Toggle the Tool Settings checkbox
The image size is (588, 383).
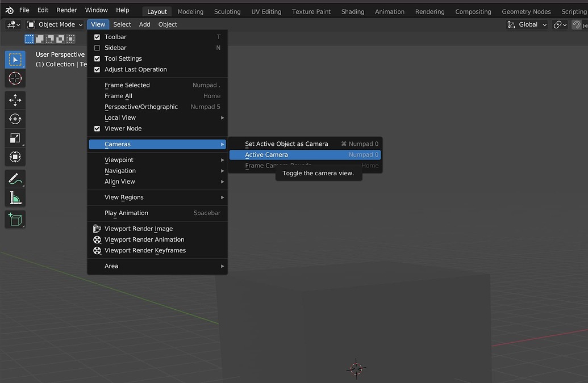click(97, 58)
